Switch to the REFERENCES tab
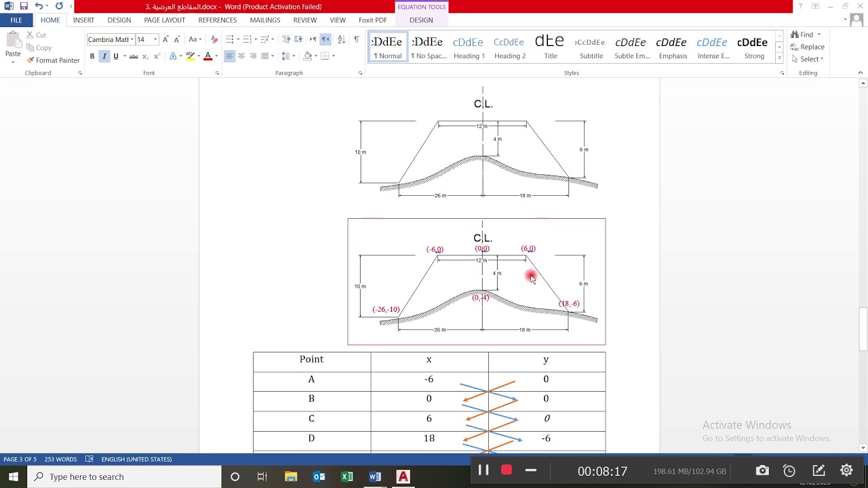 [x=218, y=20]
